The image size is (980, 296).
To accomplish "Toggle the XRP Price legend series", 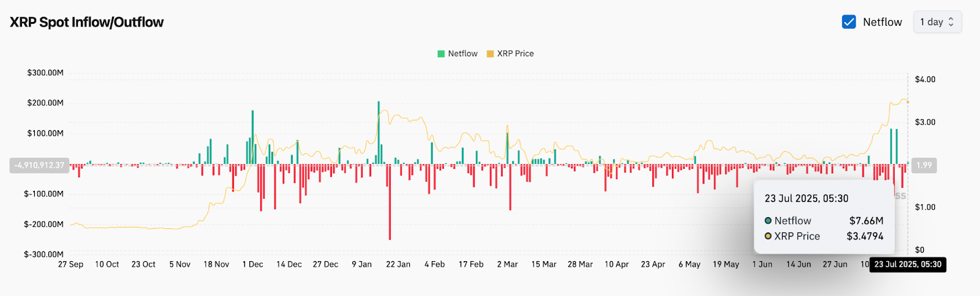I will tap(510, 54).
